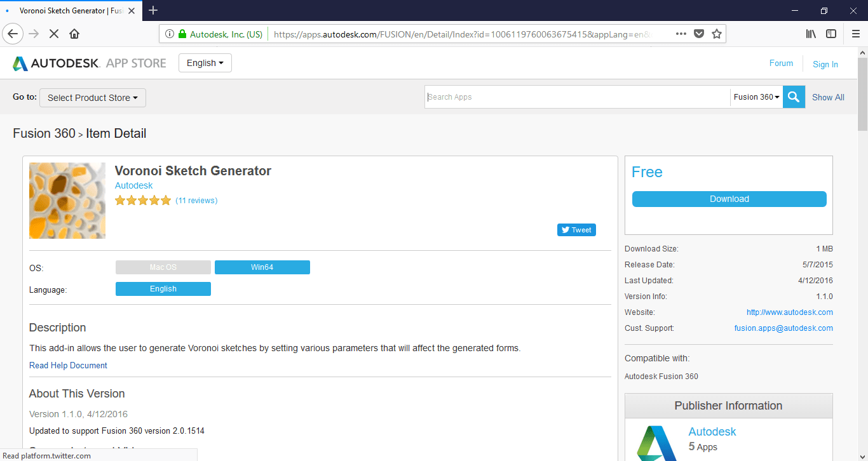Show site information icon in address bar
Viewport: 868px width, 461px height.
coord(170,34)
